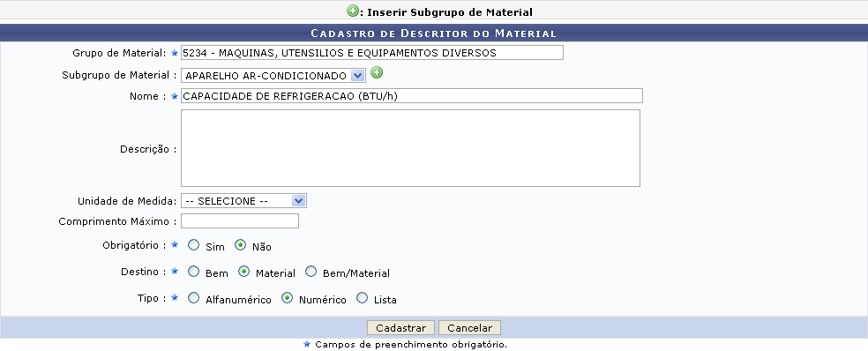Open the Unidade de Medida dropdown
The width and height of the screenshot is (868, 351).
tap(243, 201)
